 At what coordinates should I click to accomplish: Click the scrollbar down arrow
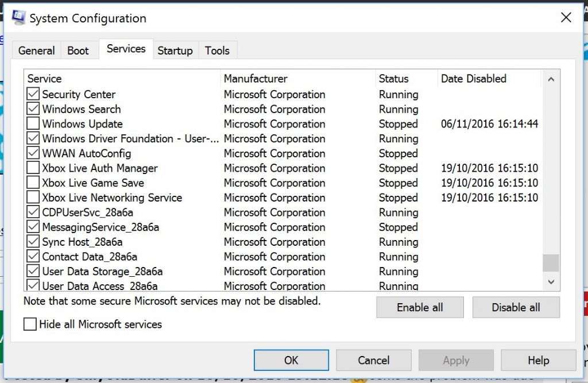(551, 282)
